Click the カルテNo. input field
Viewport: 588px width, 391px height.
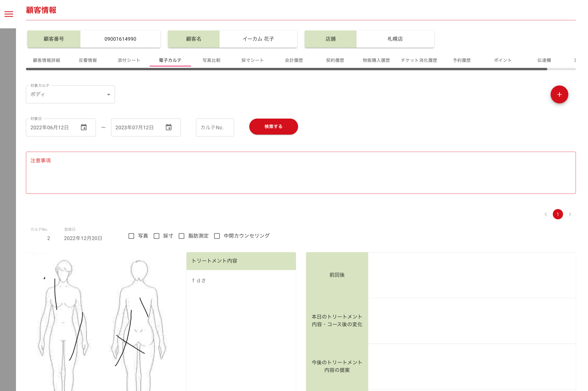pos(215,127)
